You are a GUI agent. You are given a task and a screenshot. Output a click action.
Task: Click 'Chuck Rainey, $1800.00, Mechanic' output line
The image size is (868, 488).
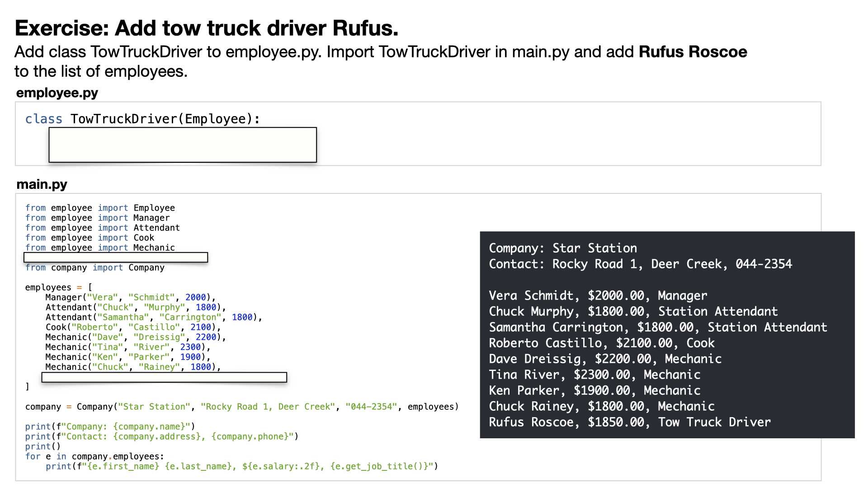coord(602,406)
